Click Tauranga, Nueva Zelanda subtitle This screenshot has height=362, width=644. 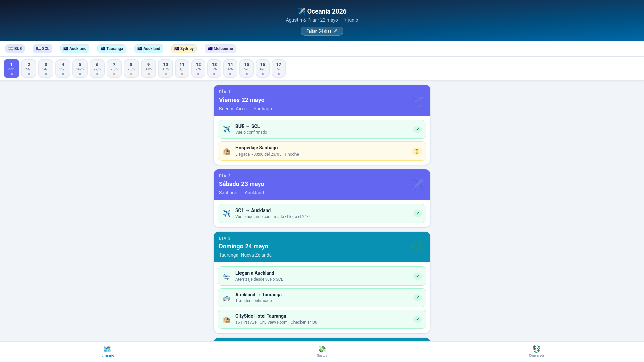(245, 255)
